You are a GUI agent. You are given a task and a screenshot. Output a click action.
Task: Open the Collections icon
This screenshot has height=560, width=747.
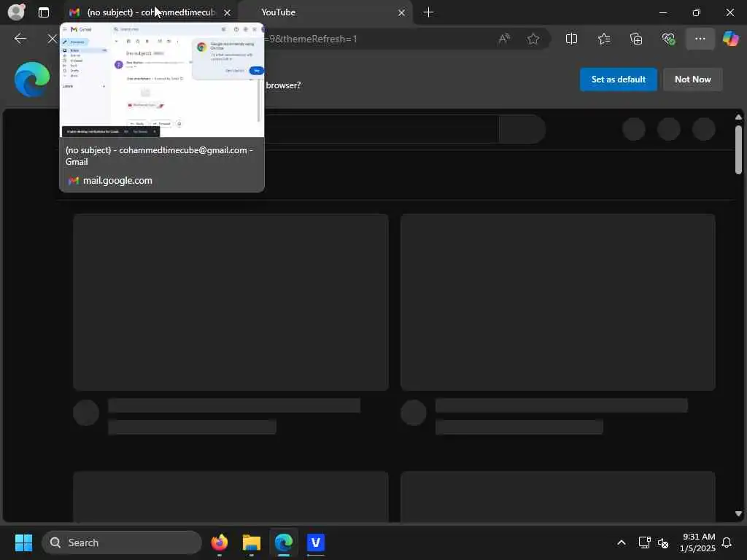point(636,39)
